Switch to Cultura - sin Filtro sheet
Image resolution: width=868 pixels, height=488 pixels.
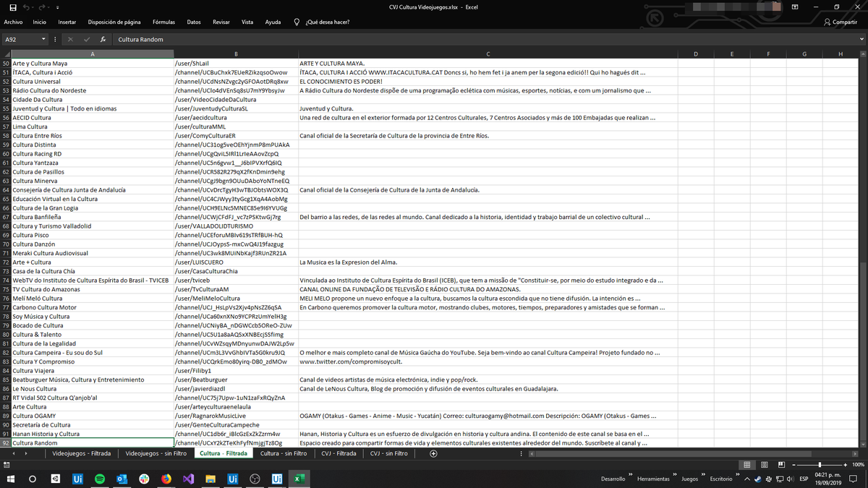(x=284, y=453)
